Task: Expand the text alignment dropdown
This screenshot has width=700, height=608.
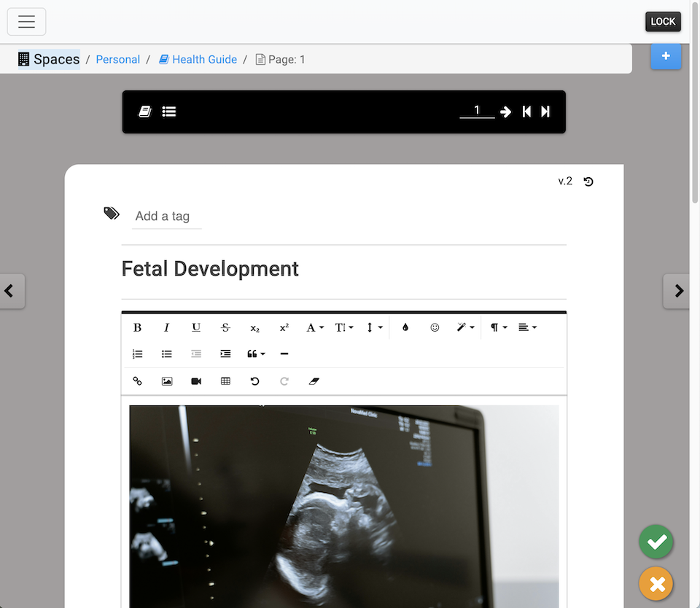Action: pos(527,327)
